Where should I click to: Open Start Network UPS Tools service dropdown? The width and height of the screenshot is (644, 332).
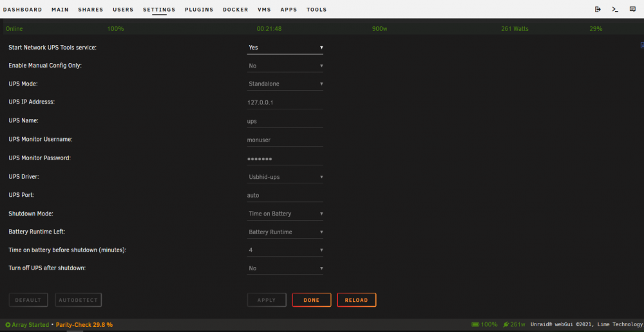click(x=285, y=48)
